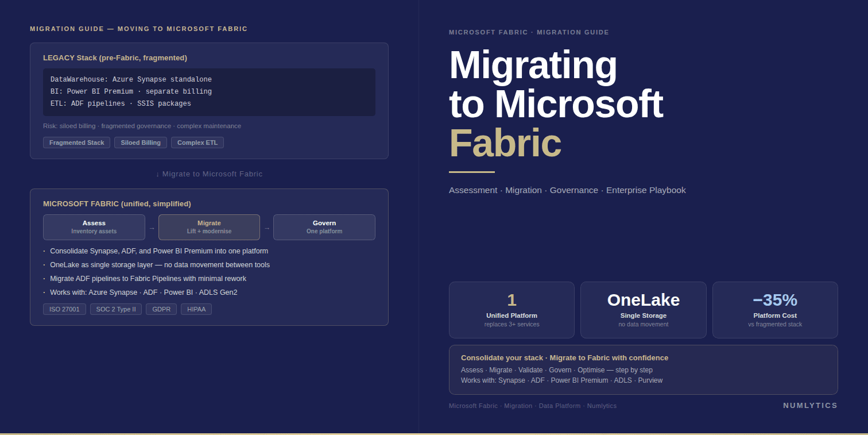Click Works with: Synapse · ADF line

pyautogui.click(x=561, y=380)
